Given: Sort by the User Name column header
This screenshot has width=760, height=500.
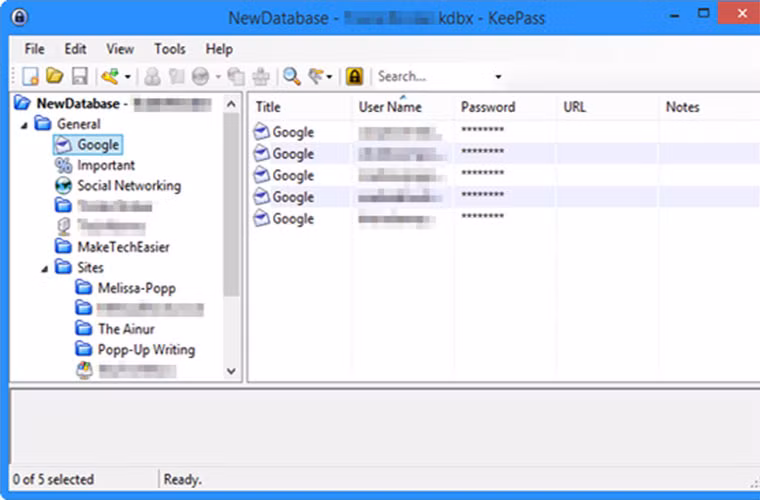Looking at the screenshot, I should [x=403, y=107].
